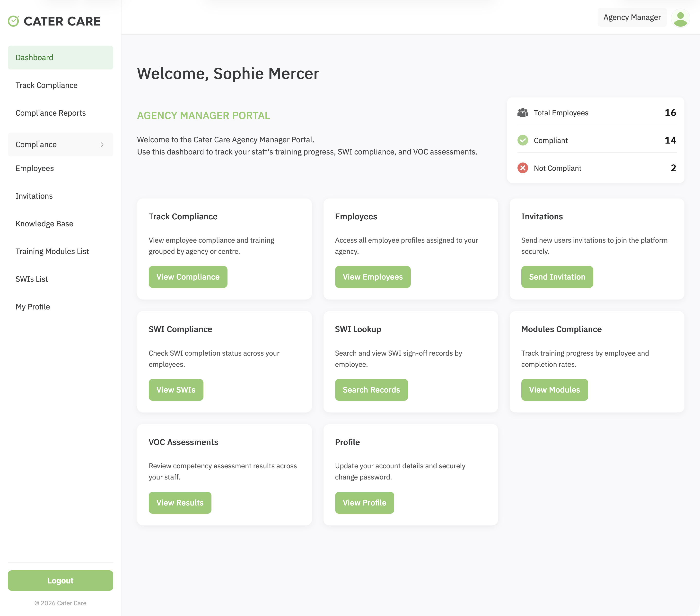This screenshot has height=616, width=700.
Task: Click the Track Compliance card title
Action: (183, 217)
